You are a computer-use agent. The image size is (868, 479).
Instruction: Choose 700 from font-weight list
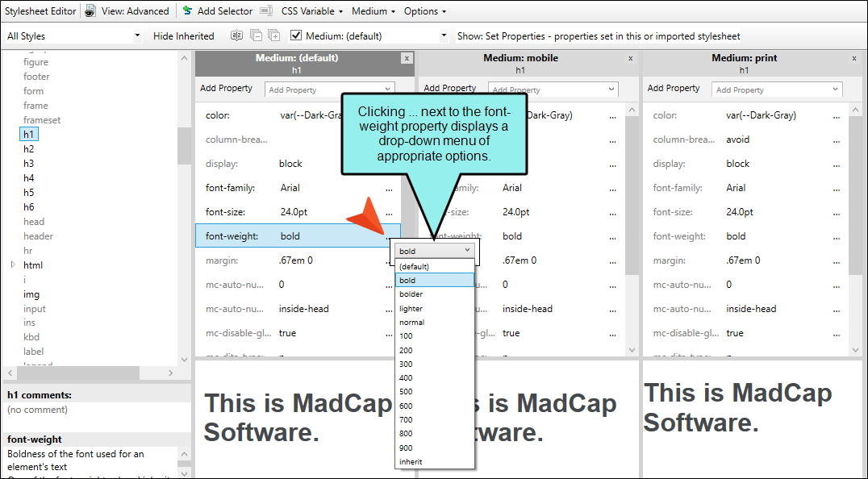coord(435,420)
